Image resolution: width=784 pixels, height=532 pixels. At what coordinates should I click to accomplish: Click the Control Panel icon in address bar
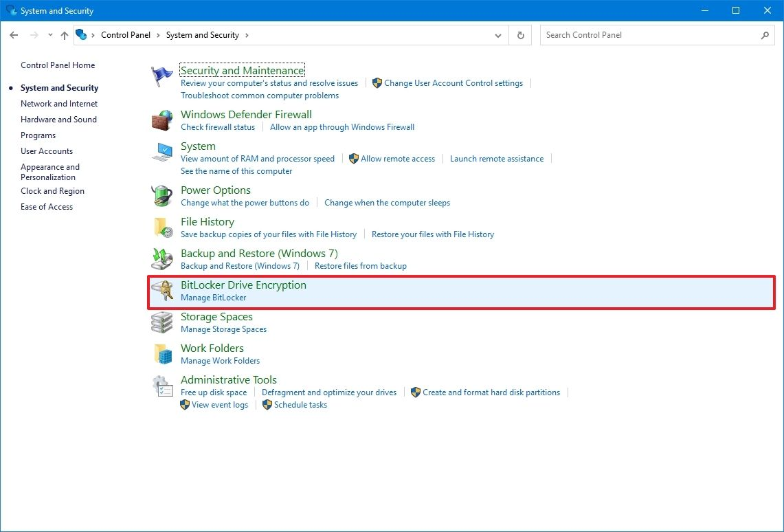coord(81,34)
